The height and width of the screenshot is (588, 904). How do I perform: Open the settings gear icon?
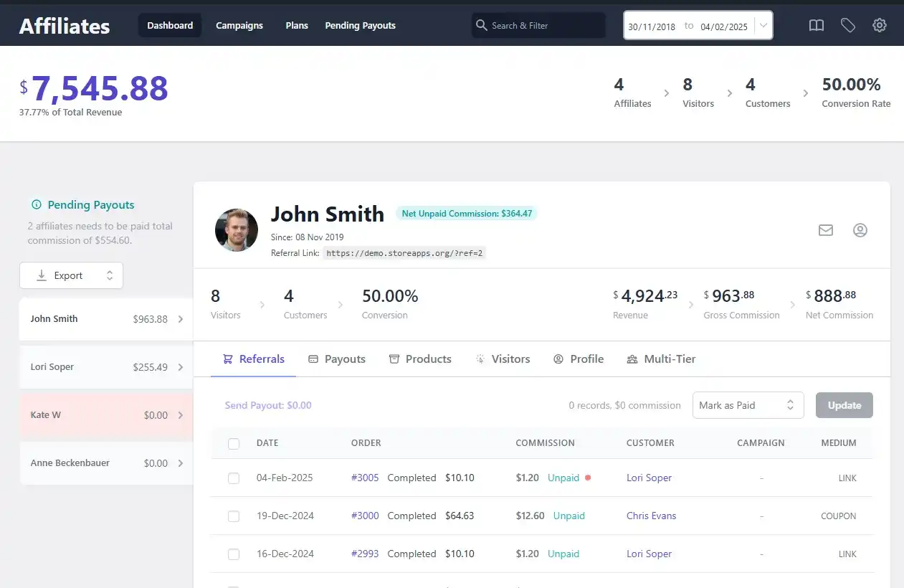(x=880, y=25)
